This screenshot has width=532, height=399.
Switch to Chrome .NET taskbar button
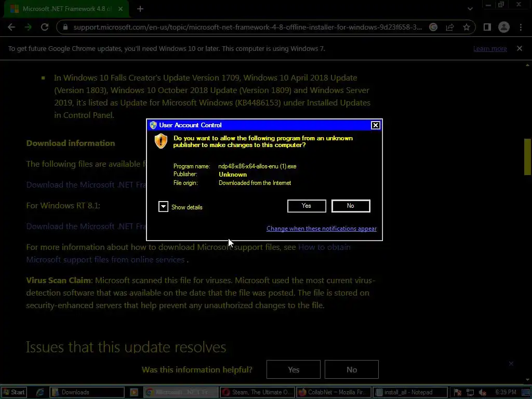(180, 392)
